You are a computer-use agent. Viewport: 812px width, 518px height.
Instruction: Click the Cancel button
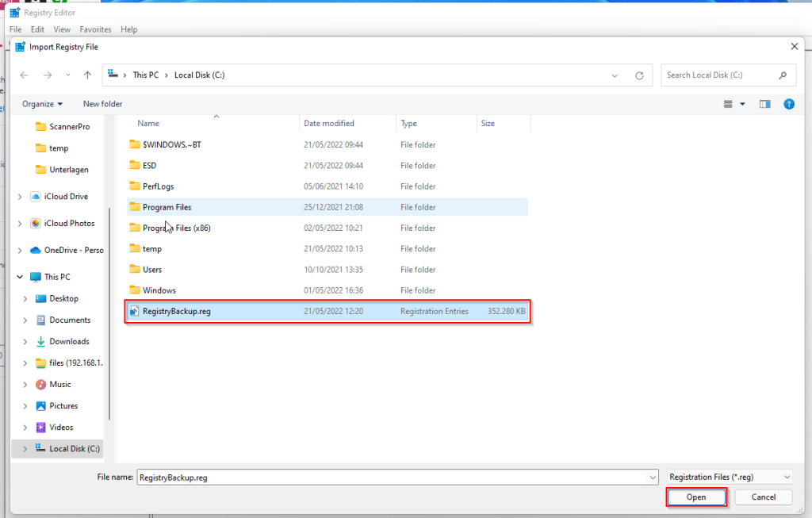pyautogui.click(x=763, y=497)
